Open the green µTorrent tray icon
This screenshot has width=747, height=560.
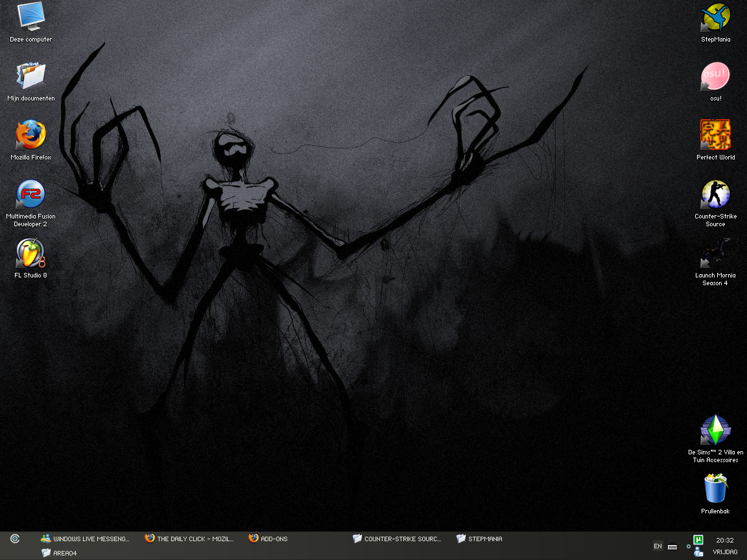pos(698,539)
